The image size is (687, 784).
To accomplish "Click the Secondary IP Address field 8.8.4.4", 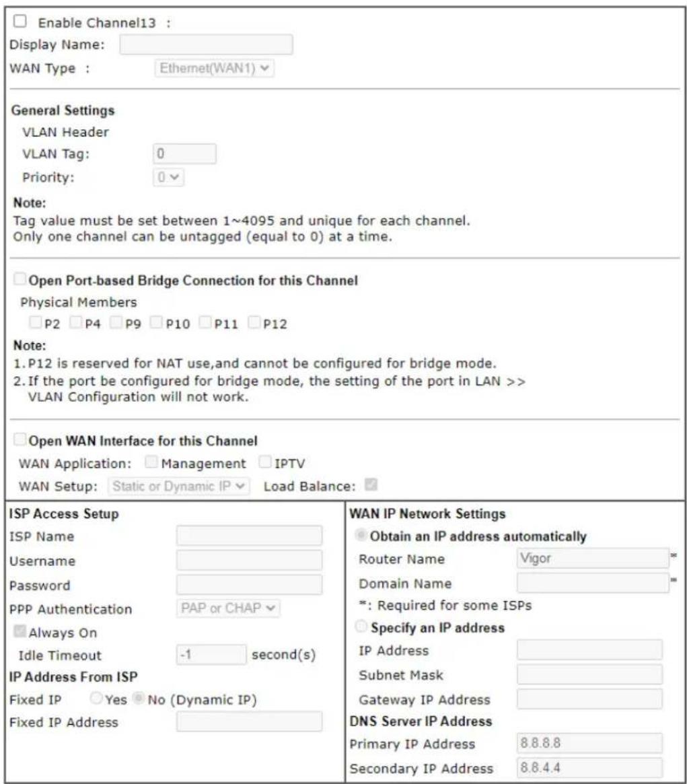I will coord(589,767).
